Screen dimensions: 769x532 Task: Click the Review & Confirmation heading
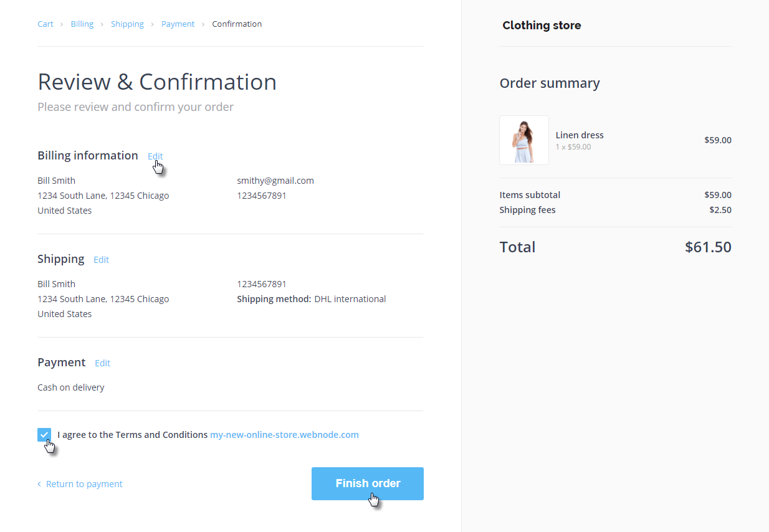click(x=157, y=82)
